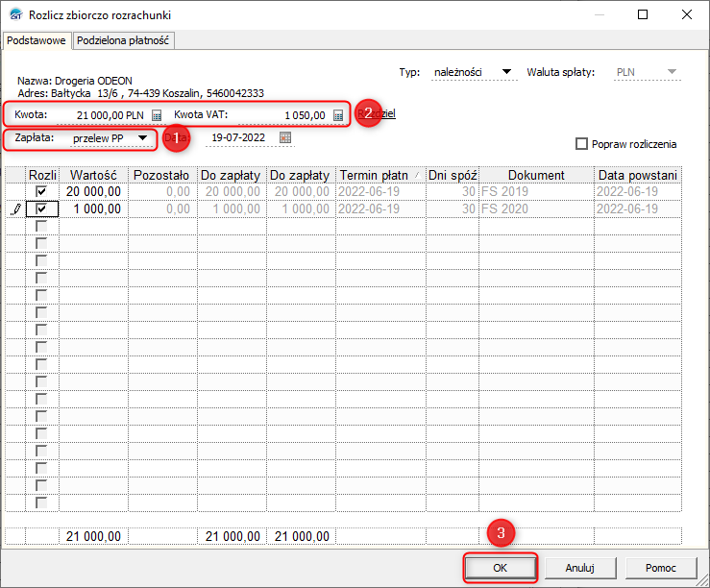Screen dimensions: 710x588
Task: Click the Dni spóź column header
Action: pos(453,175)
